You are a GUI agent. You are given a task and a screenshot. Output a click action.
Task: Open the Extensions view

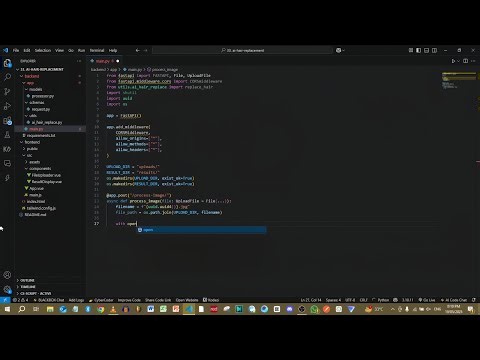[x=7, y=121]
